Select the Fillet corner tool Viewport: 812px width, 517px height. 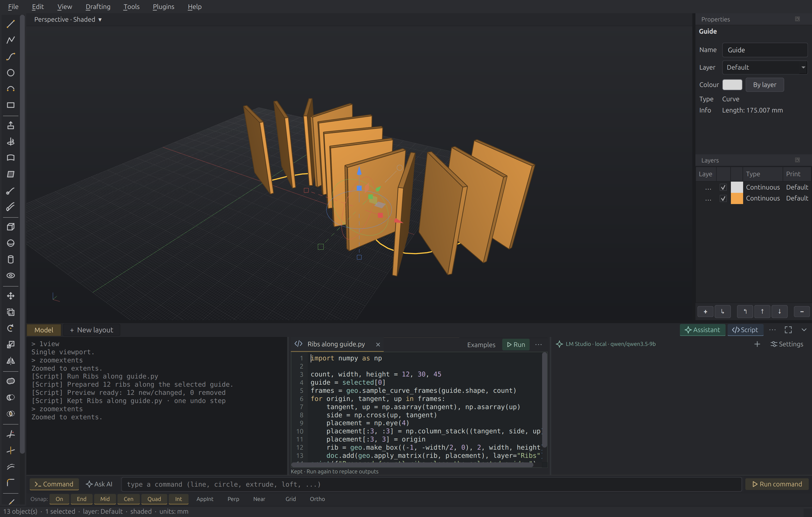[x=10, y=483]
